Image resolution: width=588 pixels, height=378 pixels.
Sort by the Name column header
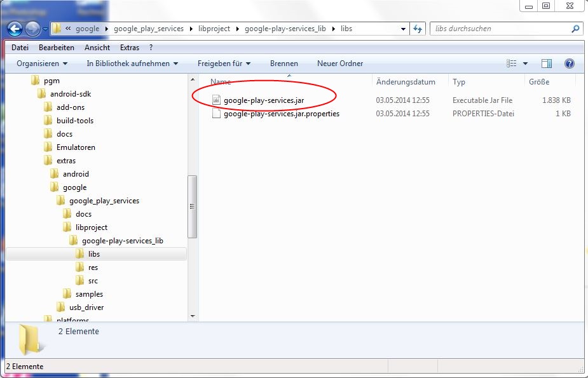[221, 82]
